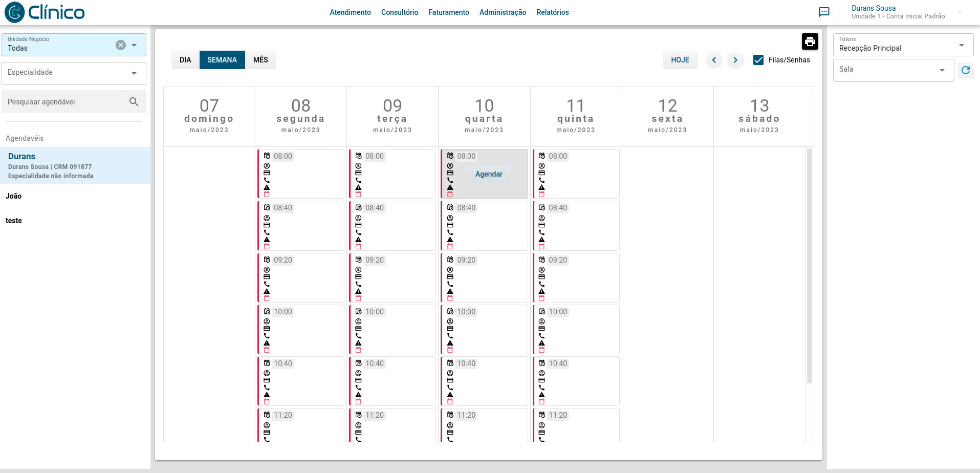Click the refresh icon beside Sala
The height and width of the screenshot is (473, 980).
pos(965,70)
